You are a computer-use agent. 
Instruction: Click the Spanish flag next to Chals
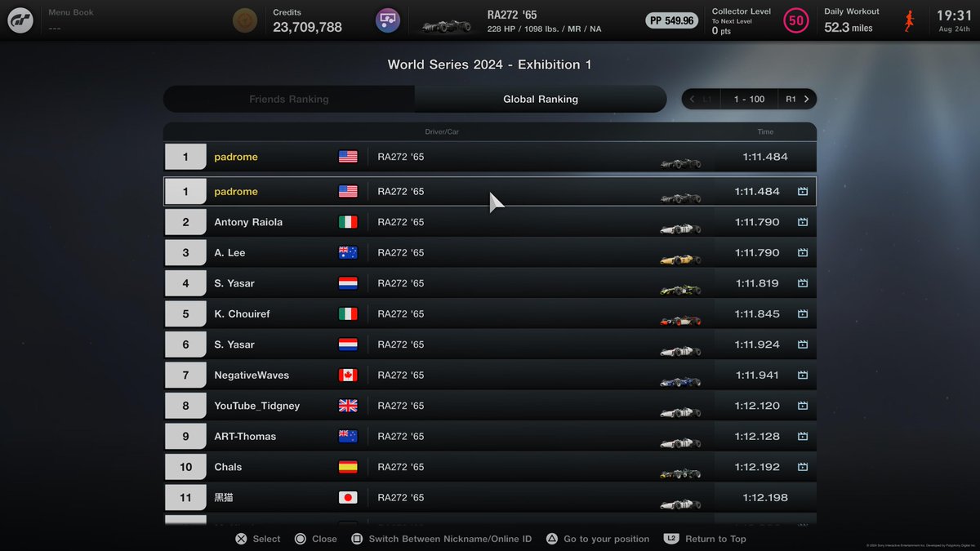point(348,467)
